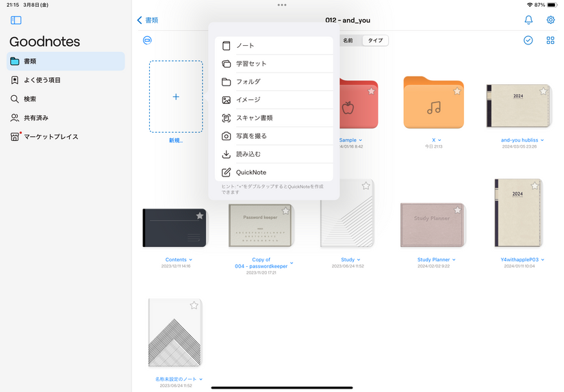Open the 名称未設定のノート triangle-pattern cover
Viewport: 564px width, 392px height.
coord(175,332)
